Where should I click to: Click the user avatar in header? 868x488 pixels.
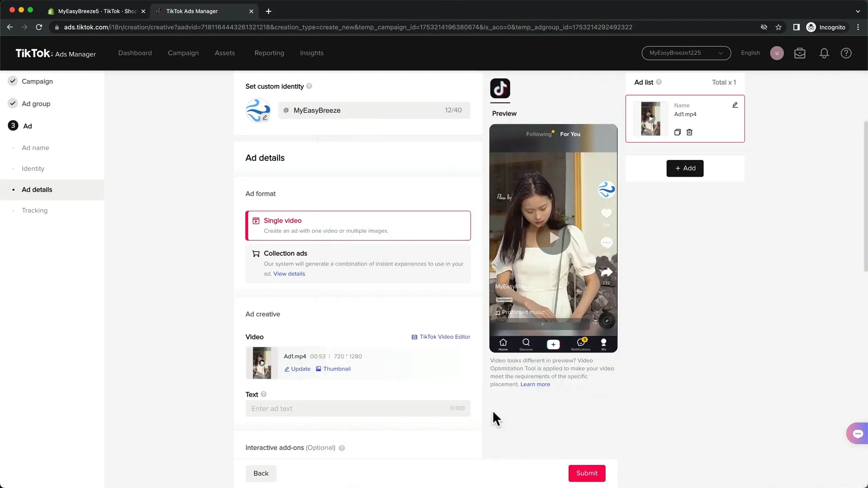point(777,53)
